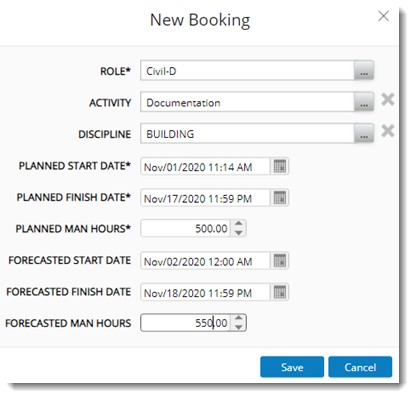Open calendar picker for Planned Start Date
This screenshot has width=414, height=398.
click(280, 166)
